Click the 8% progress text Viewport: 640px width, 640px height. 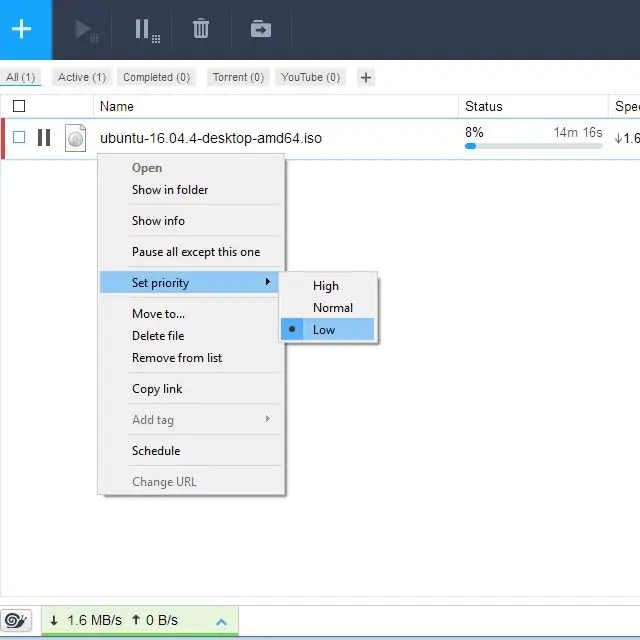click(474, 132)
